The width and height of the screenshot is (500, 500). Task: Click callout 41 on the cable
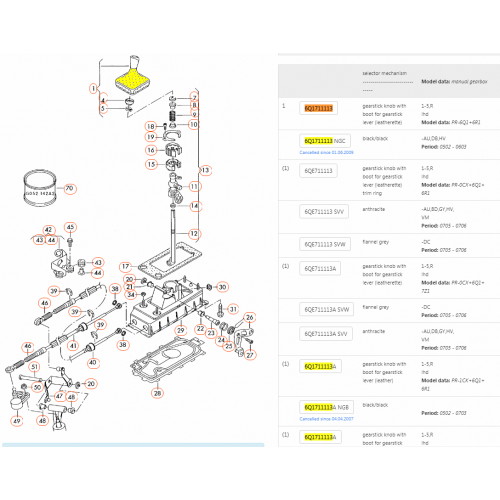73,346
